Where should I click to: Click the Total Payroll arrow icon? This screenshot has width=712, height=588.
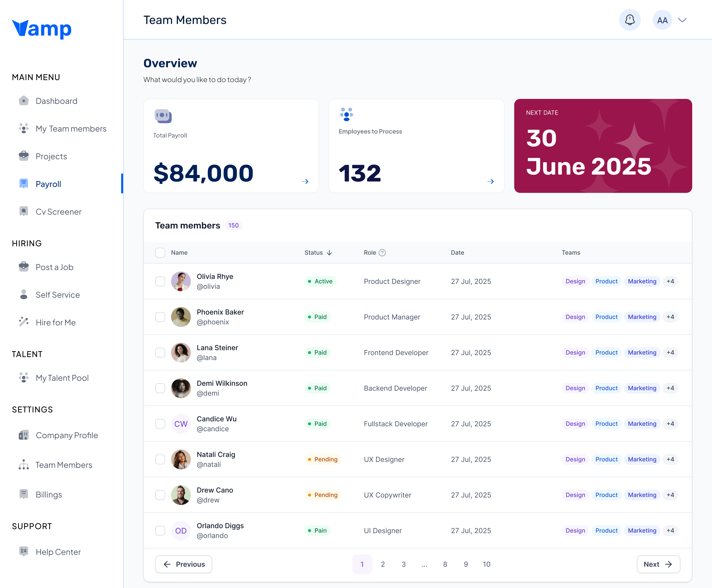click(305, 181)
